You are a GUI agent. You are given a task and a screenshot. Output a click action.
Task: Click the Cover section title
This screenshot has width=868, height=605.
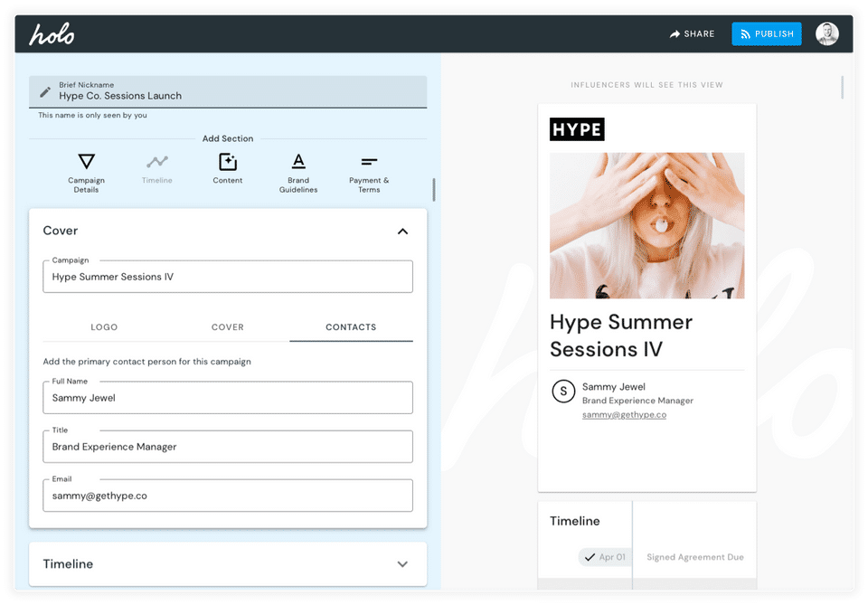click(x=61, y=231)
